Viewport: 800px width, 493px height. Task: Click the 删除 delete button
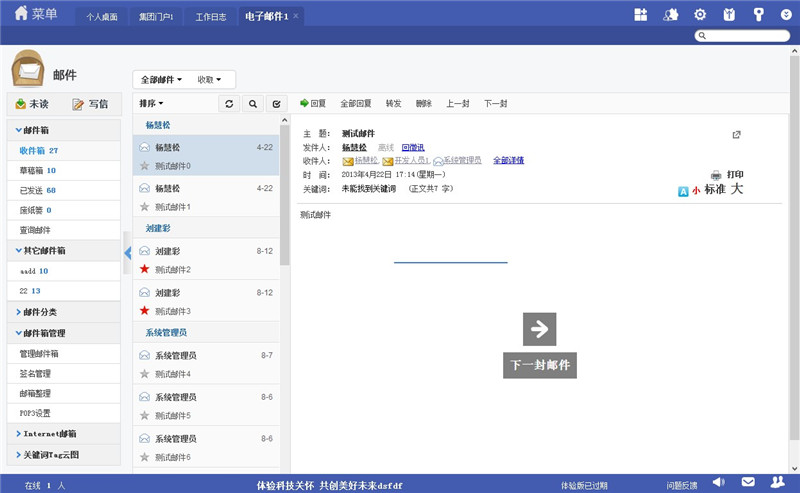pyautogui.click(x=423, y=104)
